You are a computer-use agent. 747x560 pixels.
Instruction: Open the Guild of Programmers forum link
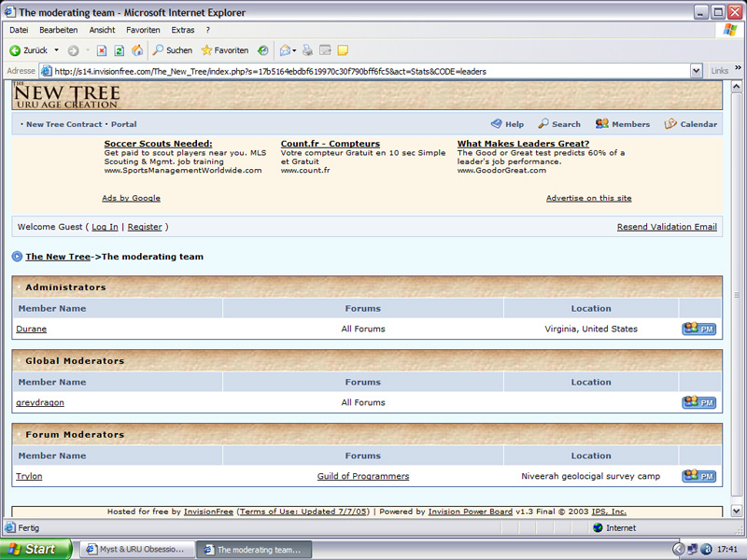(362, 476)
